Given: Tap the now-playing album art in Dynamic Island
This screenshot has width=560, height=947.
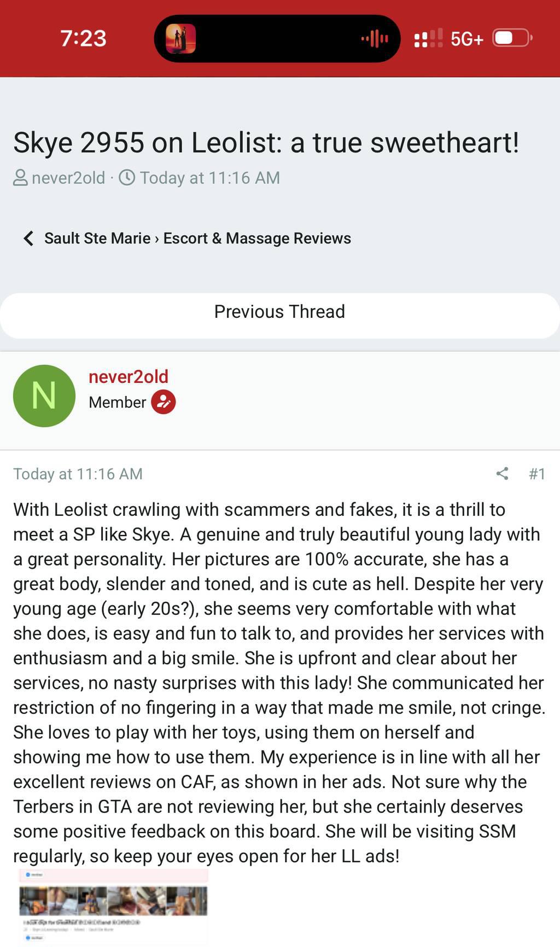Looking at the screenshot, I should [x=180, y=39].
